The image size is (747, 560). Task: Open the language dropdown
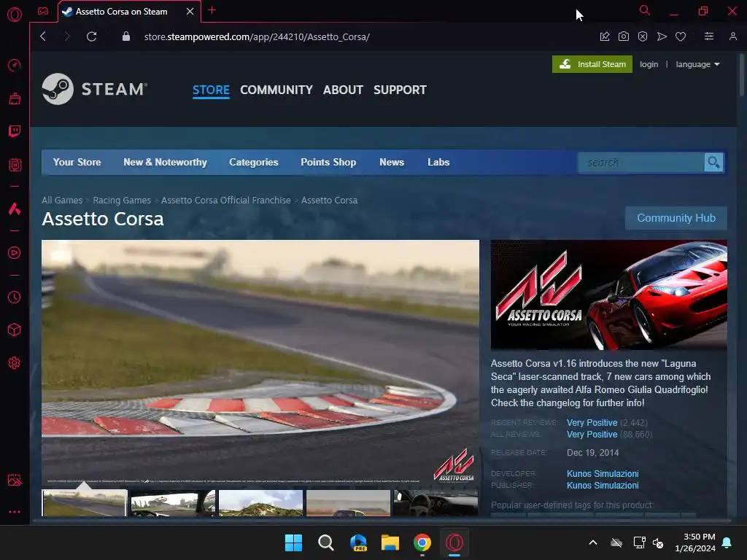pyautogui.click(x=697, y=64)
